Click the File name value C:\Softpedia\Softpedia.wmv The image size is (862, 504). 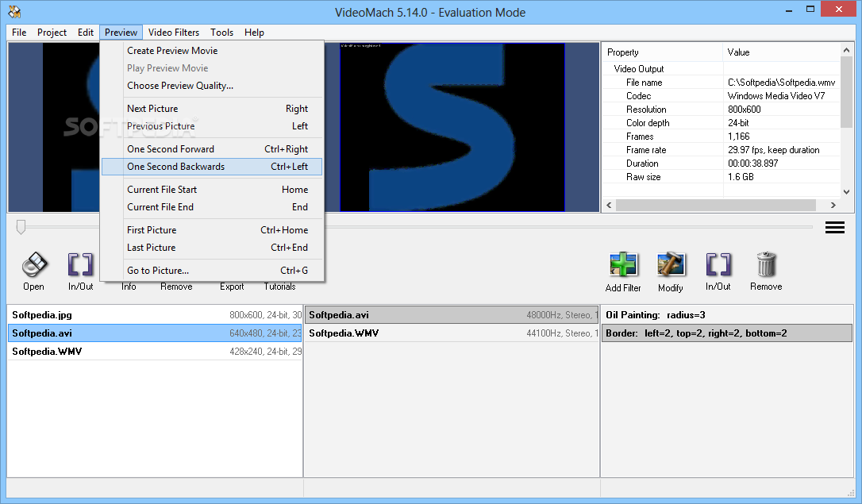[781, 83]
